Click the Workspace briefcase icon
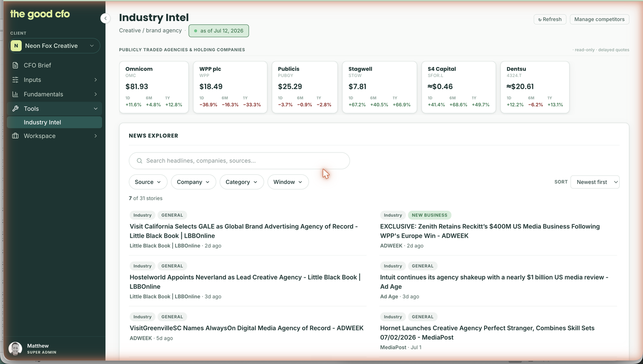This screenshot has width=643, height=364. click(15, 136)
